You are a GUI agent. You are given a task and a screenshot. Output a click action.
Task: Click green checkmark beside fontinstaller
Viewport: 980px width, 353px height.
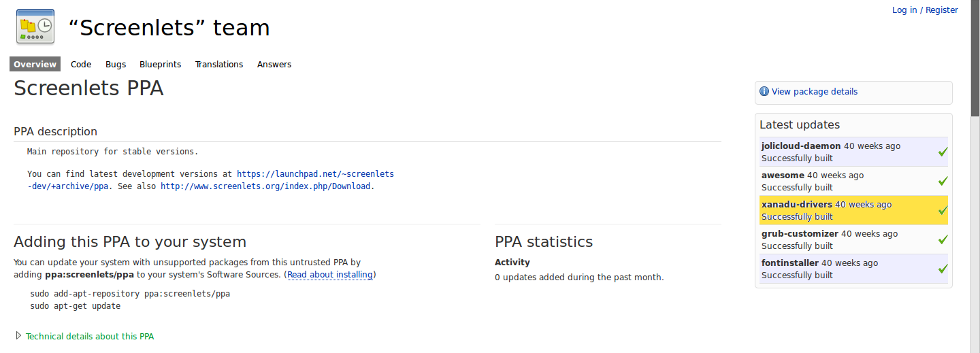point(943,269)
